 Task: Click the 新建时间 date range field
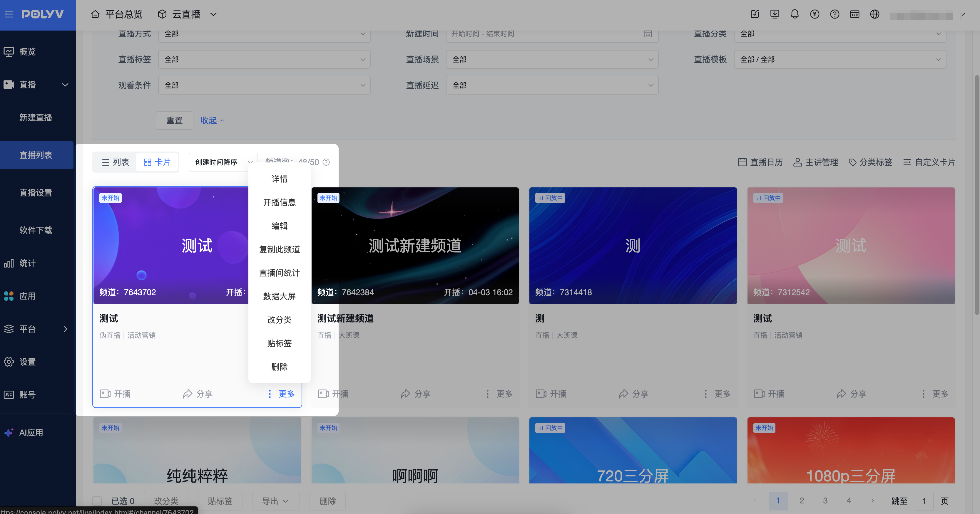[552, 34]
